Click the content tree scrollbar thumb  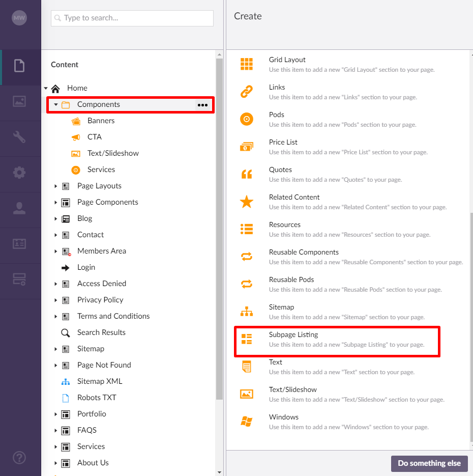coord(219,229)
